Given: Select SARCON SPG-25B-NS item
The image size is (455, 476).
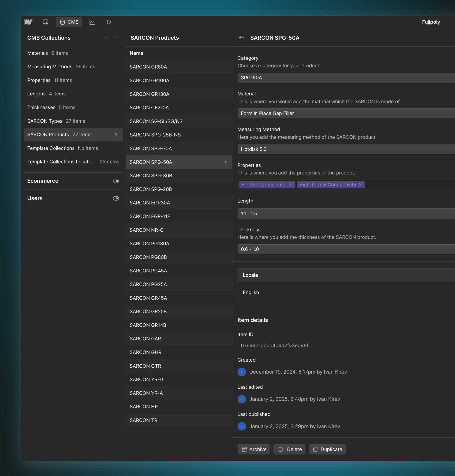Looking at the screenshot, I should (x=179, y=135).
